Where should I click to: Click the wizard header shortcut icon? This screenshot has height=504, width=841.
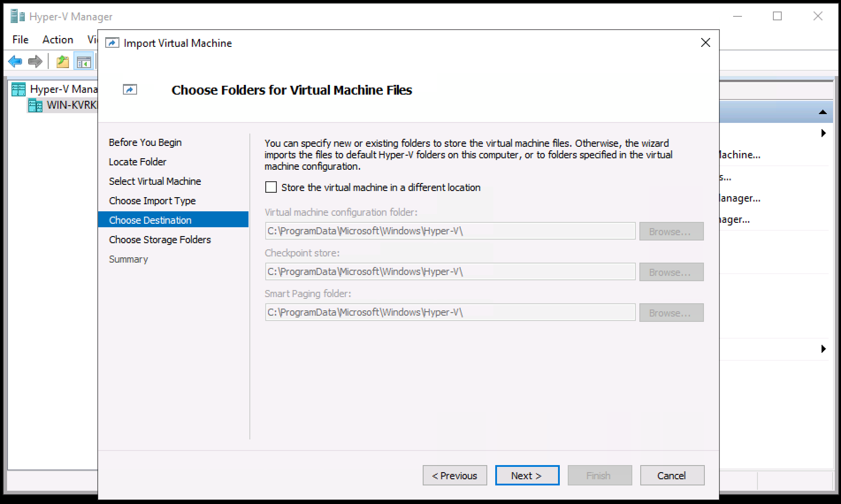point(130,90)
